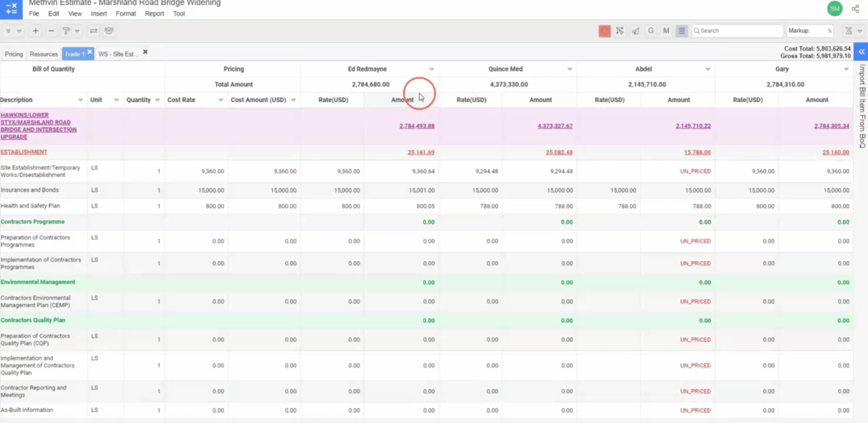The image size is (868, 423).
Task: Click the paper plane send icon
Action: (635, 31)
